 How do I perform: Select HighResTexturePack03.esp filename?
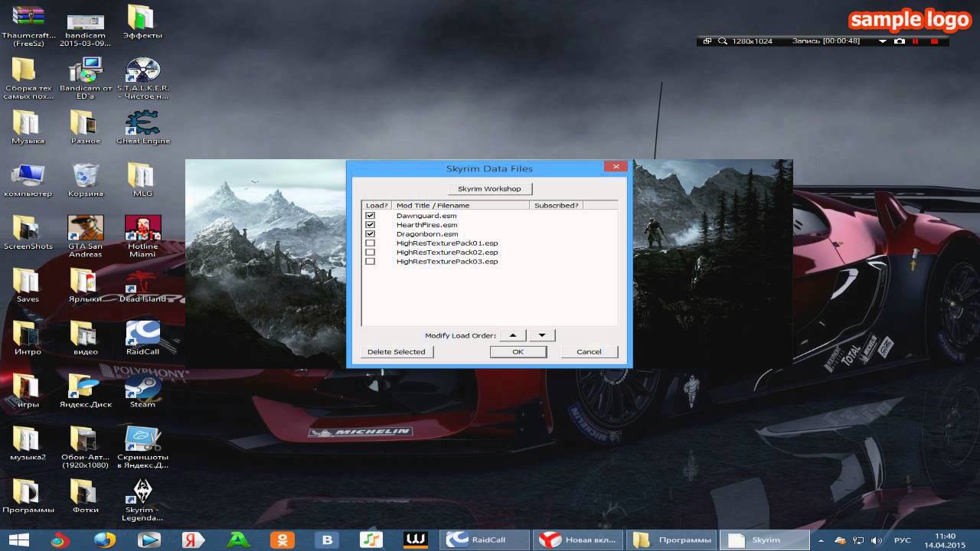(447, 262)
